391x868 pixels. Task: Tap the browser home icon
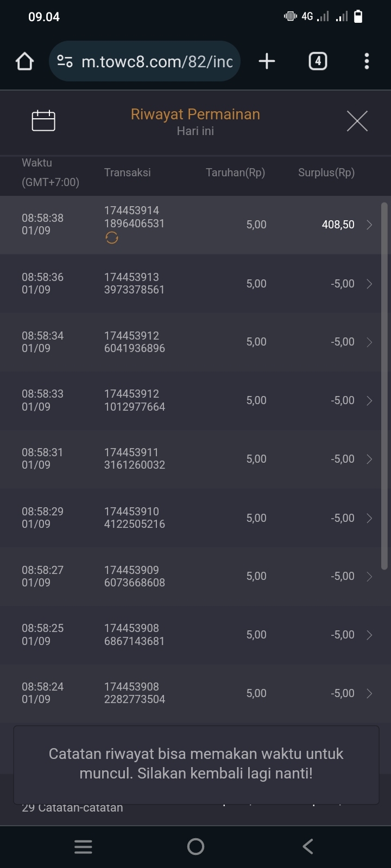click(x=24, y=61)
